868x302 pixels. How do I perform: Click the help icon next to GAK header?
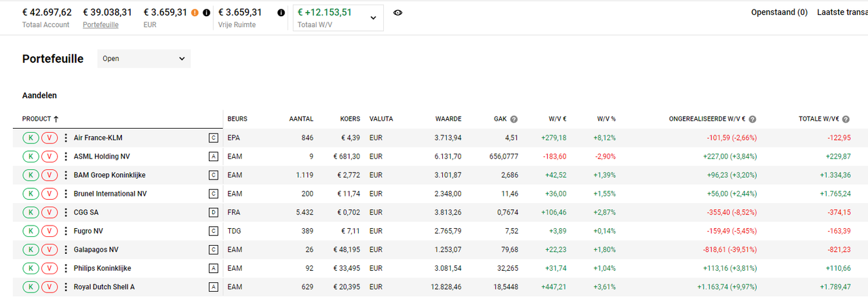point(513,119)
